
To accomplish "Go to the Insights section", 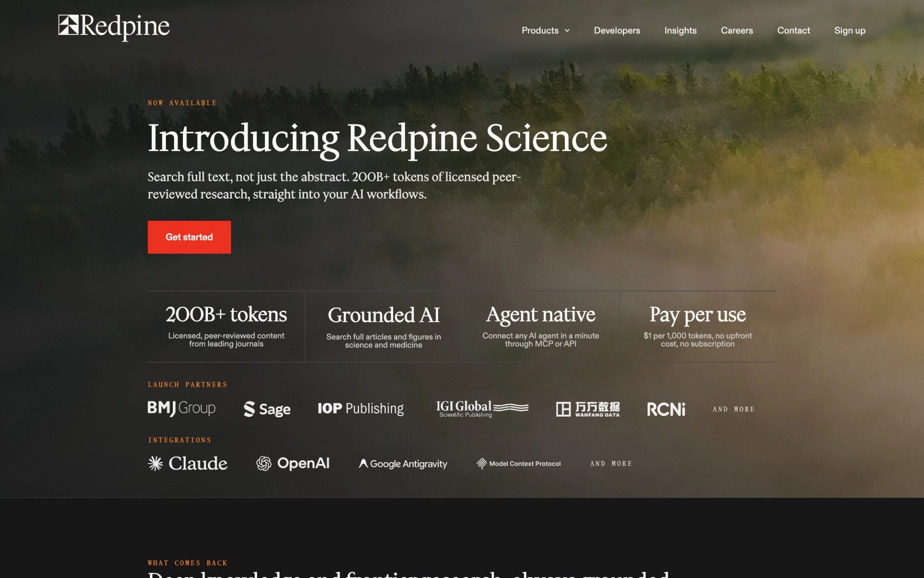I will pyautogui.click(x=680, y=30).
